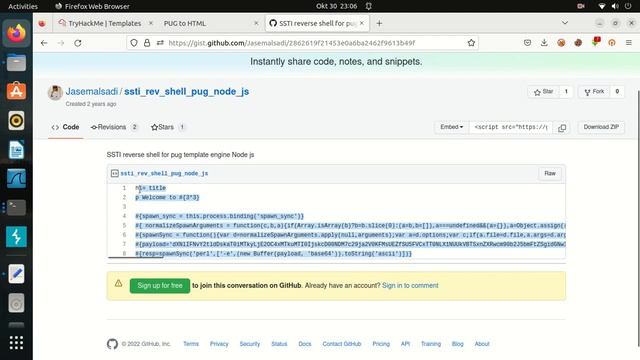Click code line number 4
This screenshot has height=360, width=640.
pyautogui.click(x=124, y=216)
